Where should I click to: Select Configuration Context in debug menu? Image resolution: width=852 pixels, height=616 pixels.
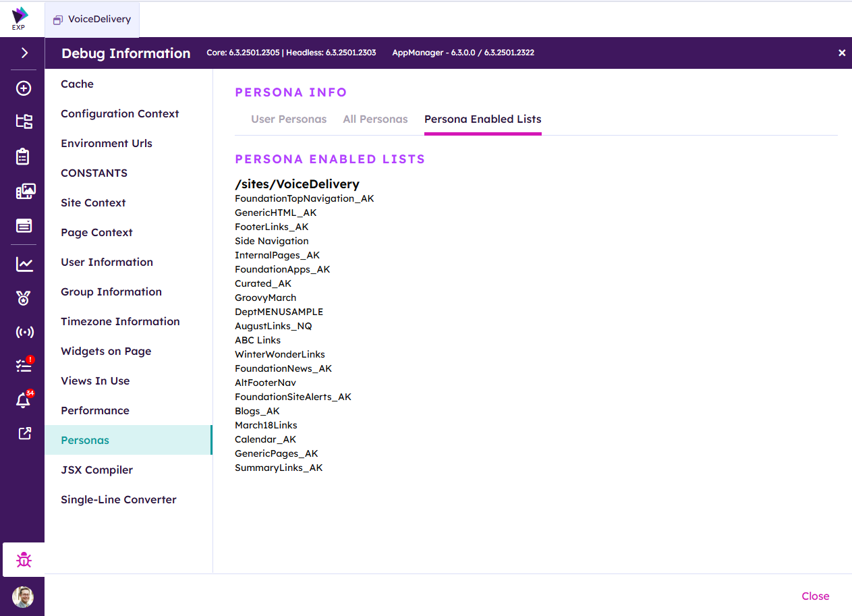(x=119, y=113)
